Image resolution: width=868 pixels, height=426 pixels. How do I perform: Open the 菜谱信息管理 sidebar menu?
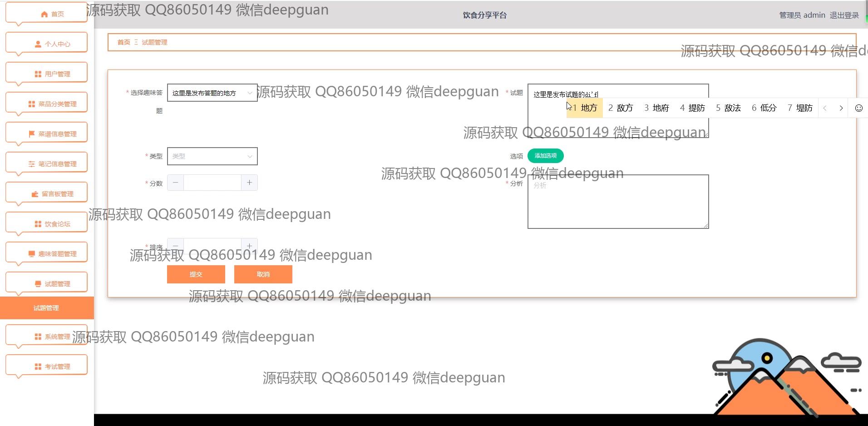tap(46, 134)
